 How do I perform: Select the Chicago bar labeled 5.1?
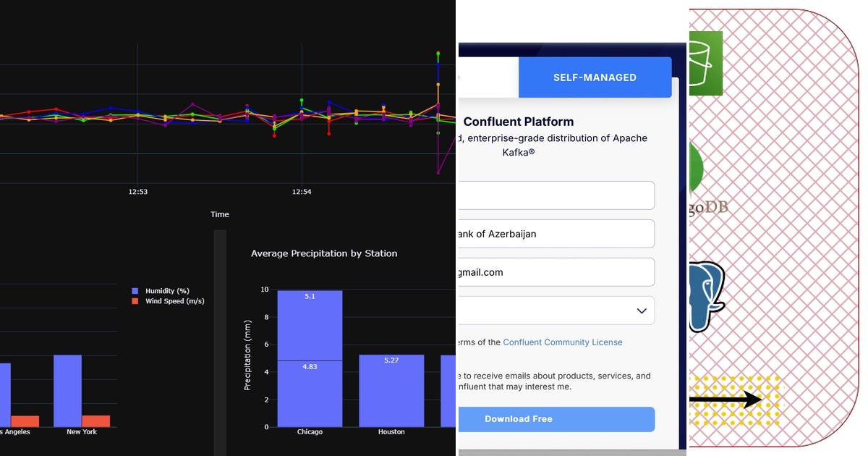[310, 326]
